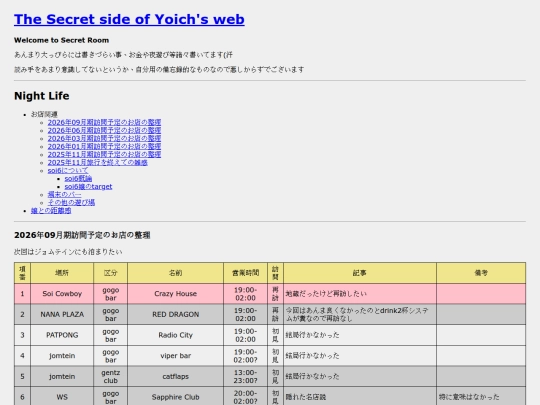Select the "Crazy House" cell
Viewport: 540px width, 405px height.
pos(176,294)
